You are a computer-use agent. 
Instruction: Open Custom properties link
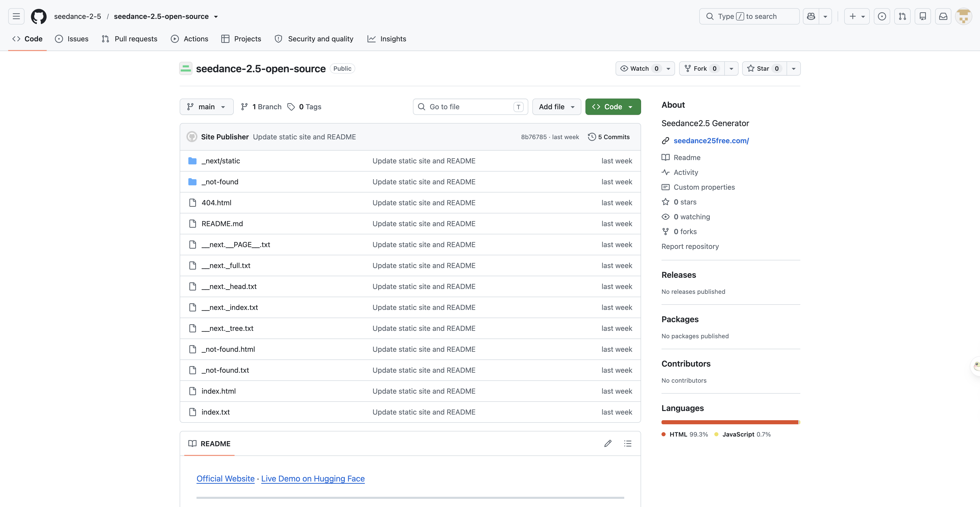coord(698,187)
